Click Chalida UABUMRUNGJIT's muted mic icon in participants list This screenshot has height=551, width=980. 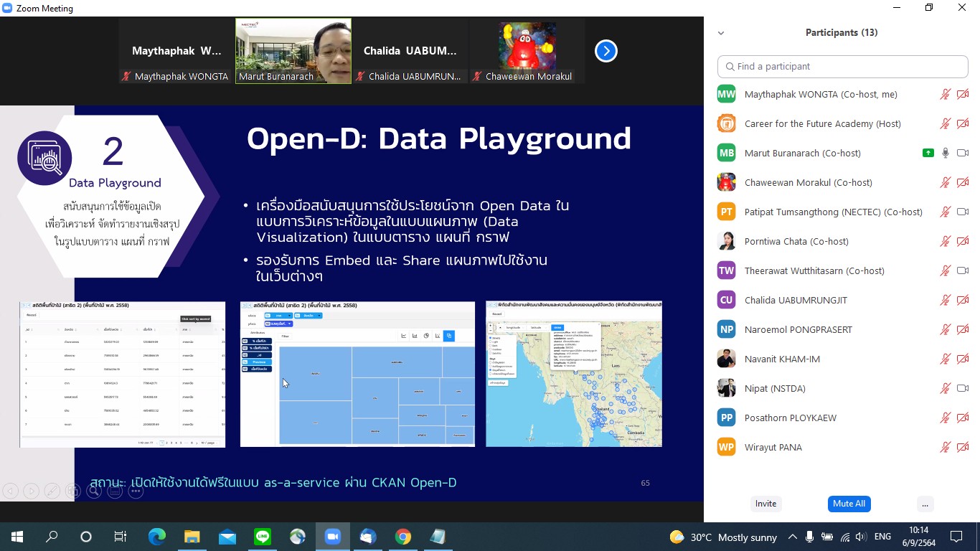coord(946,300)
